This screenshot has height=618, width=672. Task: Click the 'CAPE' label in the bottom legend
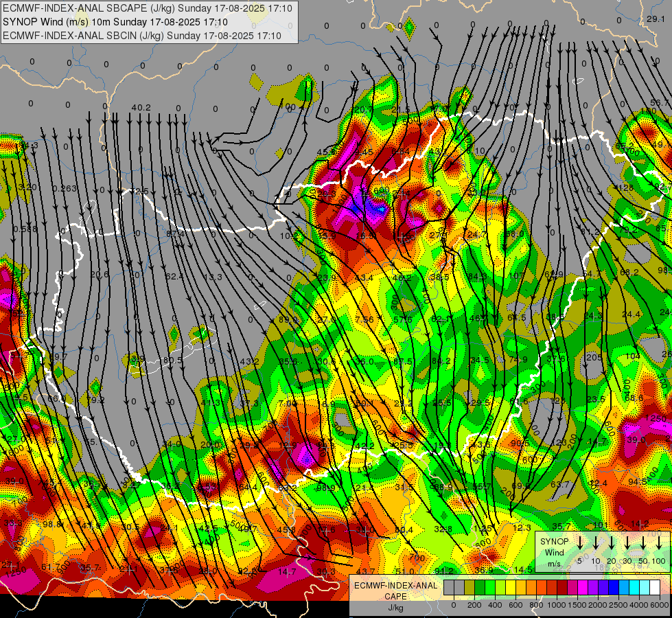pos(395,597)
